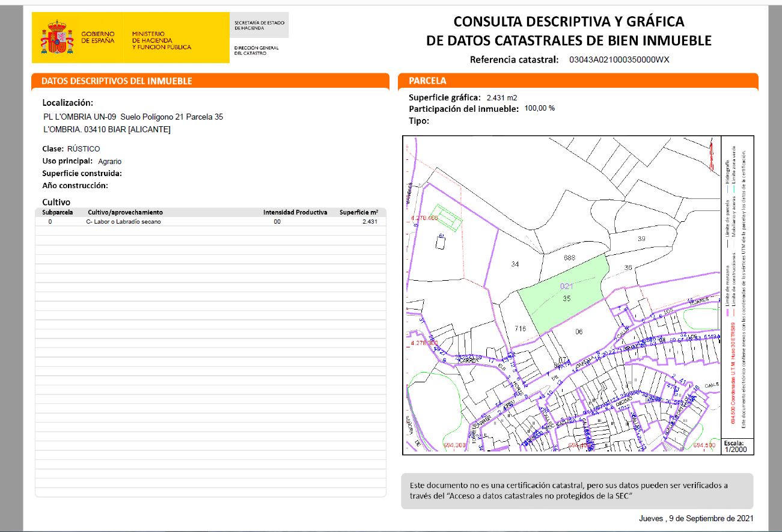Screen dimensions: 782x532
Task: Click the Escala 1/2000 box
Action: pos(737,445)
